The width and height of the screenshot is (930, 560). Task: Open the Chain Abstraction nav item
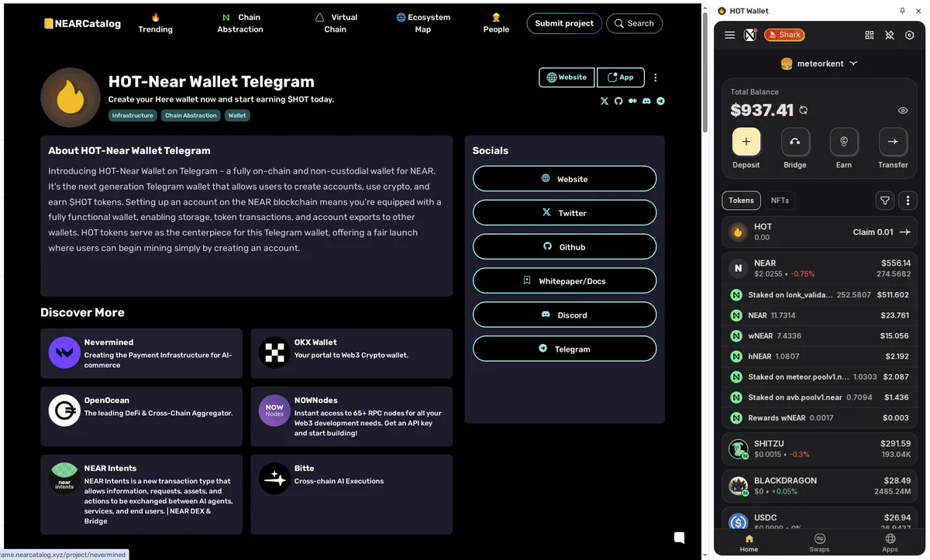click(x=240, y=23)
